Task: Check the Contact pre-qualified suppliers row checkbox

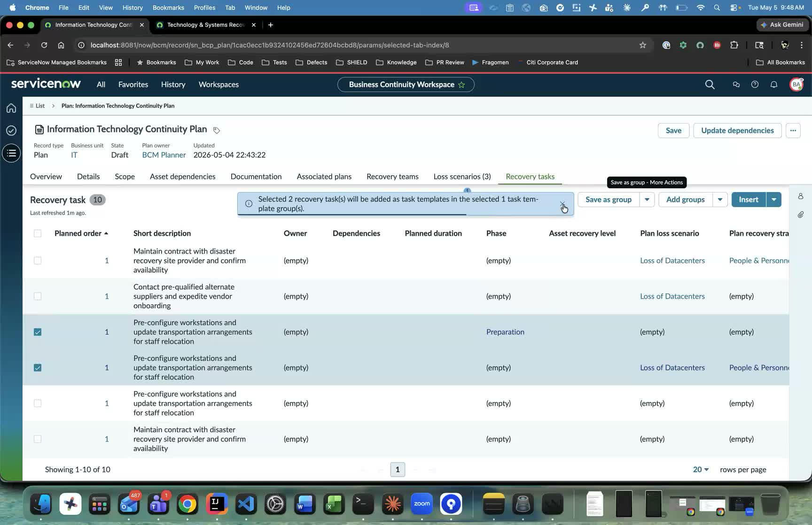Action: click(38, 296)
